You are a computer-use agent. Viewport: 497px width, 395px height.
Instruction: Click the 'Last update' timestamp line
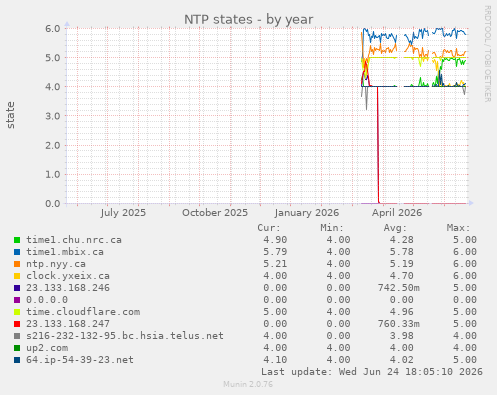[372, 372]
